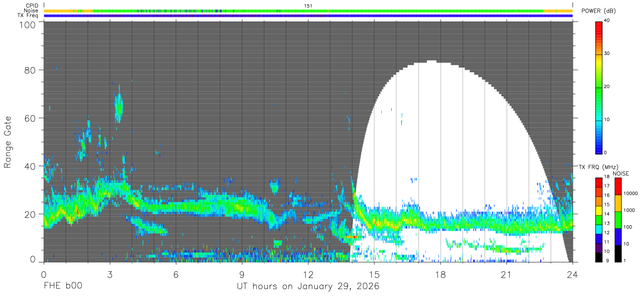Click the CPID value 151

click(x=308, y=5)
